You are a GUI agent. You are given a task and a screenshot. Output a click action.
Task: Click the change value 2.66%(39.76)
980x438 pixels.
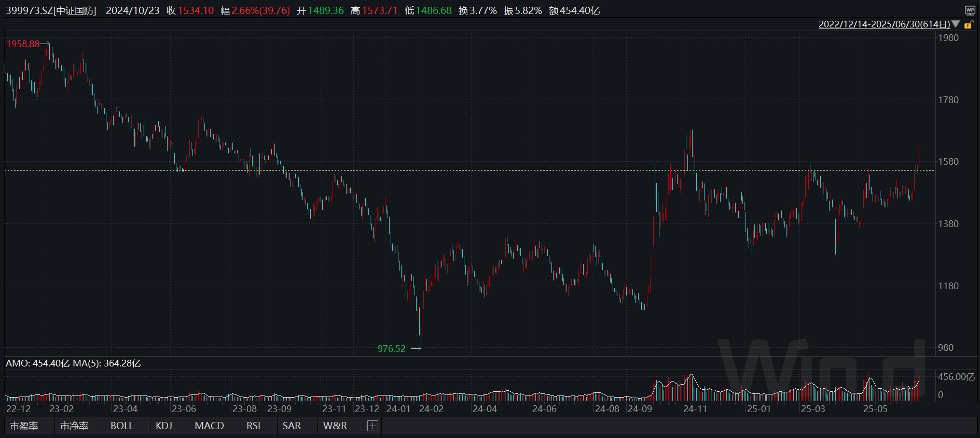[261, 10]
